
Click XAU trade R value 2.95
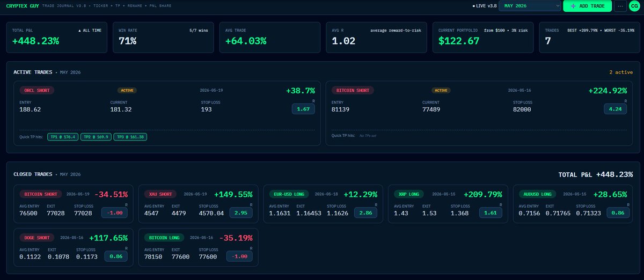(x=241, y=213)
